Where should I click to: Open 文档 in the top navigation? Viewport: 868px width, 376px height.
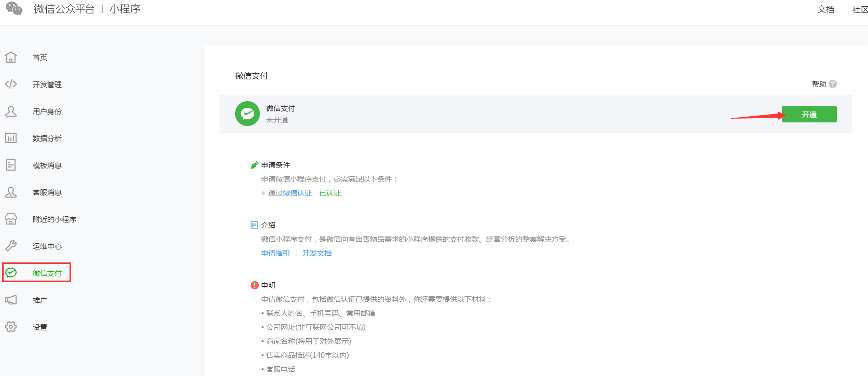(826, 9)
